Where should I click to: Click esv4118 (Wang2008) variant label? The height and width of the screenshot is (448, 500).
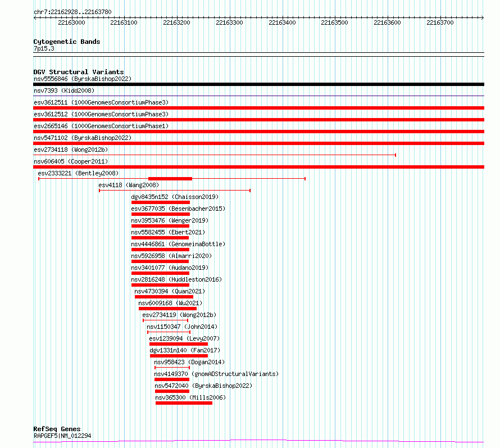pyautogui.click(x=129, y=185)
